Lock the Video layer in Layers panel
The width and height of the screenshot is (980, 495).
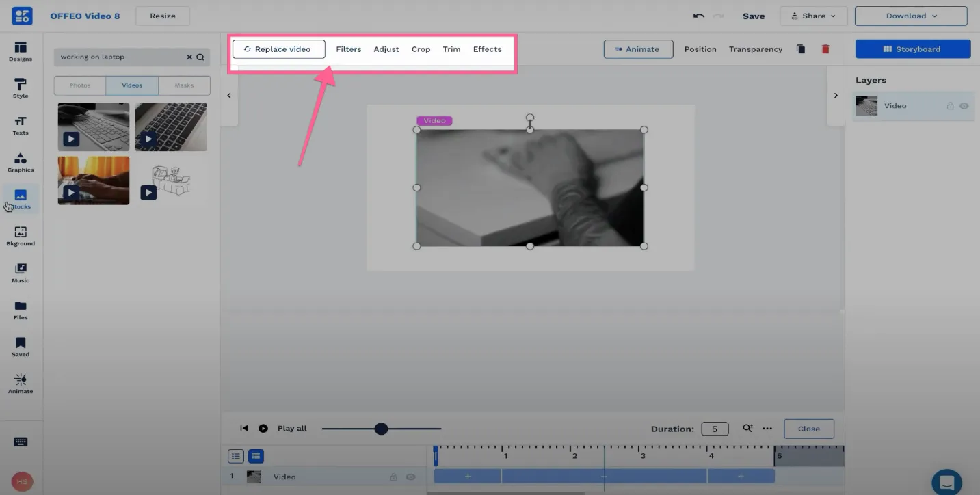[950, 106]
